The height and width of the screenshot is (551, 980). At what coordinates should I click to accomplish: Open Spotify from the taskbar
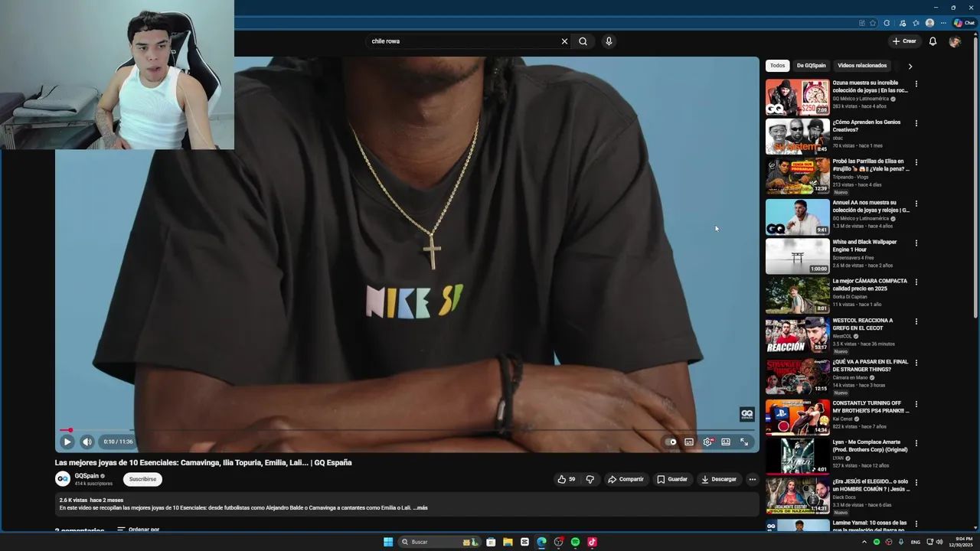point(575,542)
